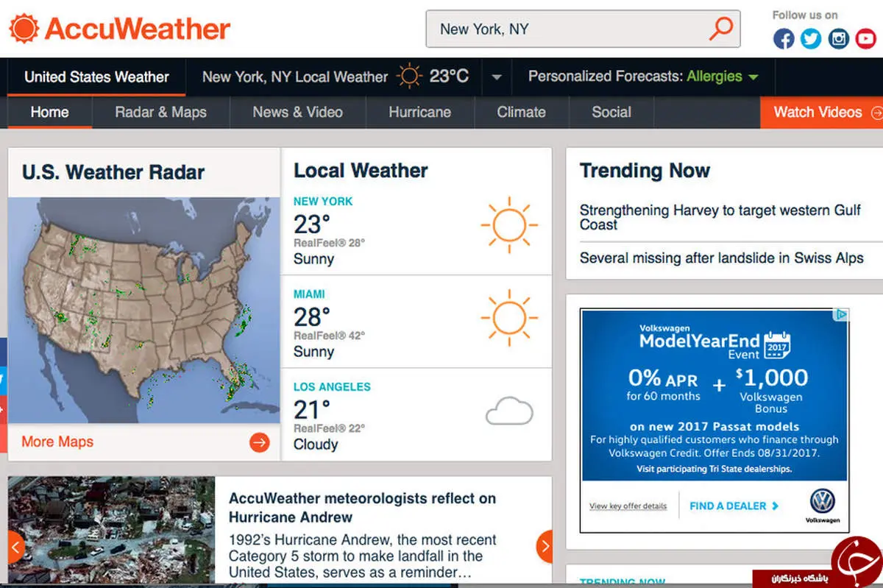Click the Twitter share button on left edge
Image resolution: width=883 pixels, height=588 pixels.
(x=3, y=380)
